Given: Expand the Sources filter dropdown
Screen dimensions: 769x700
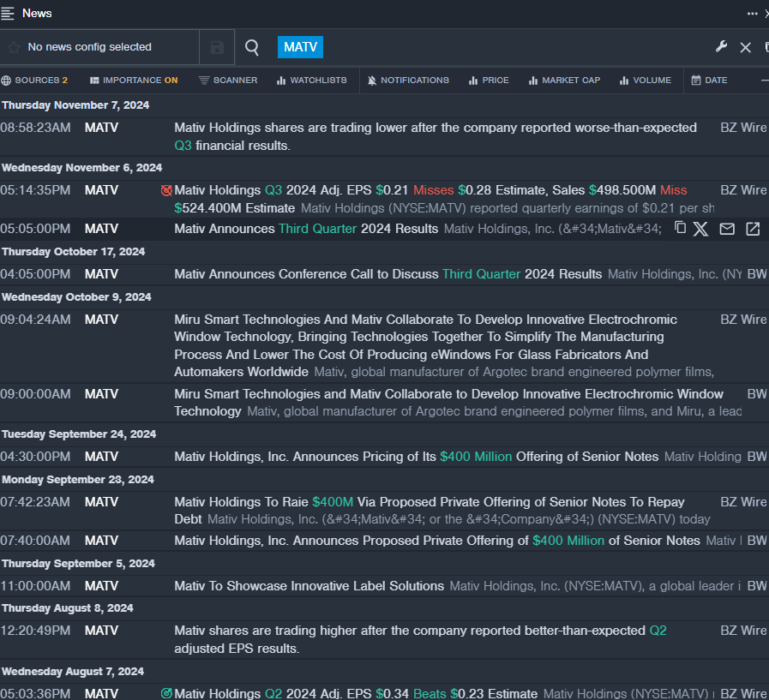Looking at the screenshot, I should 34,81.
